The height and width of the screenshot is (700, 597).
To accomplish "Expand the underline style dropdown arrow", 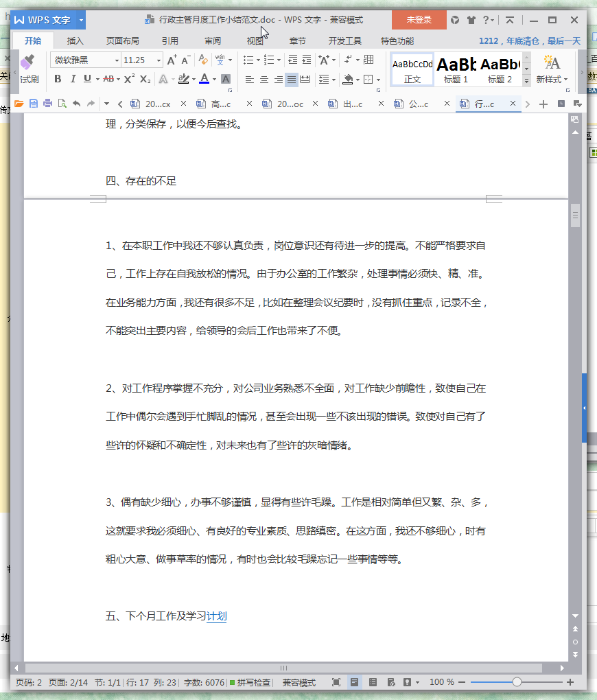I will tap(97, 80).
